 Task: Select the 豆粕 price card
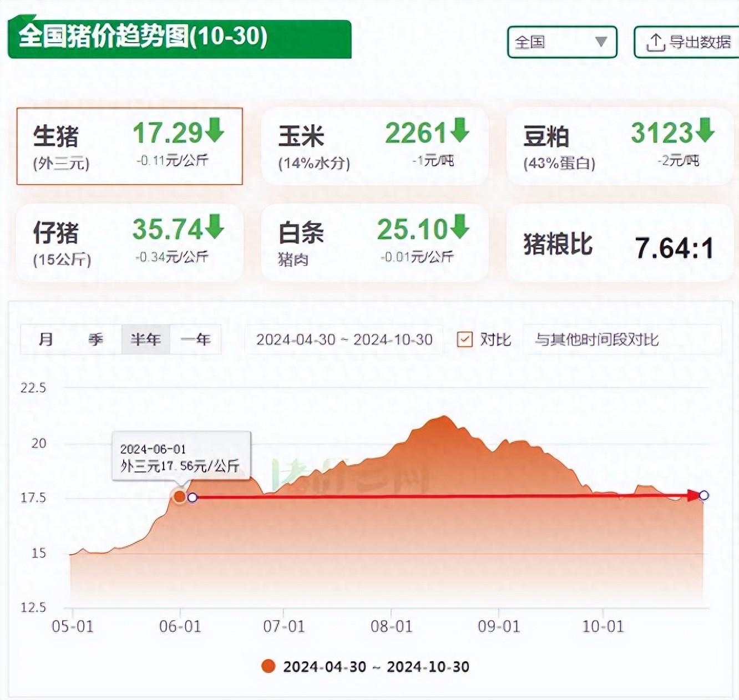[620, 146]
